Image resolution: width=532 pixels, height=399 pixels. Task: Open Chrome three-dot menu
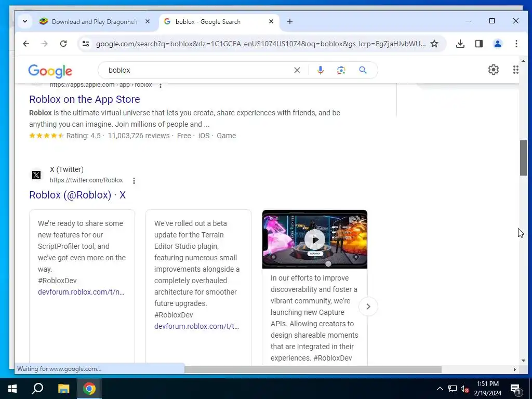(x=516, y=44)
